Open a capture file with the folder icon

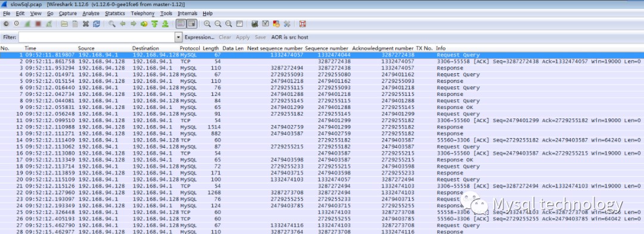[64, 24]
